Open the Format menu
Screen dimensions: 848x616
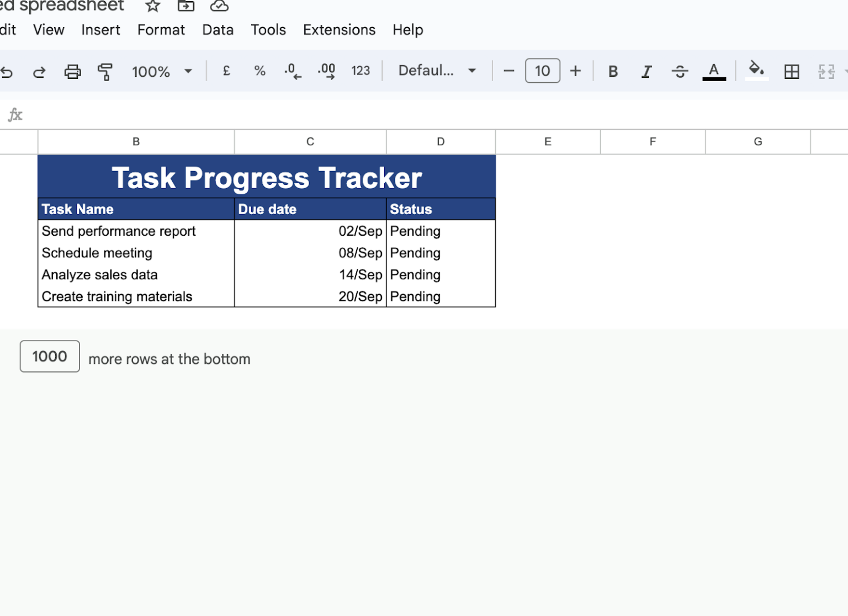161,30
